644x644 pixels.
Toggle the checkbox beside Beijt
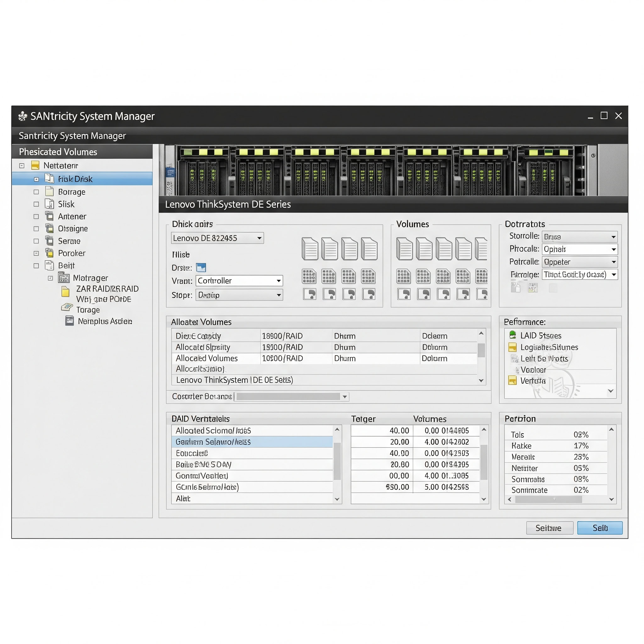36,266
